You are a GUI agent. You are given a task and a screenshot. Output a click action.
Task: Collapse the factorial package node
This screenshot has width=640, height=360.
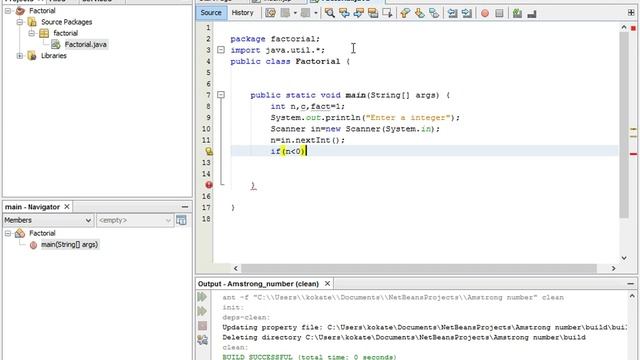coord(31,33)
